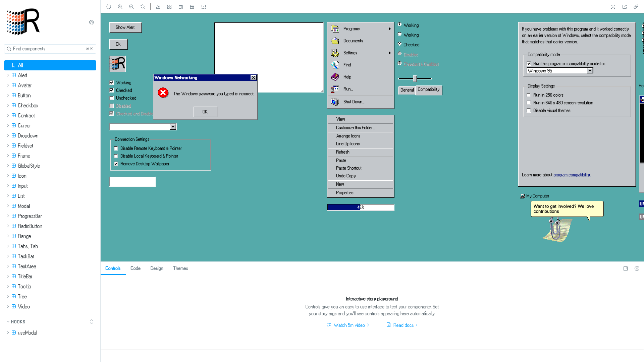Switch to the Themes panel tab
This screenshot has height=362, width=644.
(x=180, y=268)
